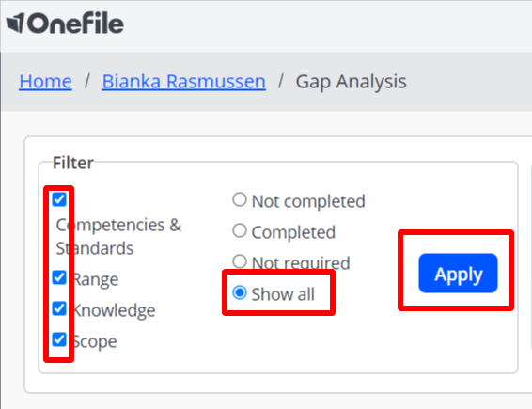
Task: Click the Show all label text
Action: click(x=283, y=294)
